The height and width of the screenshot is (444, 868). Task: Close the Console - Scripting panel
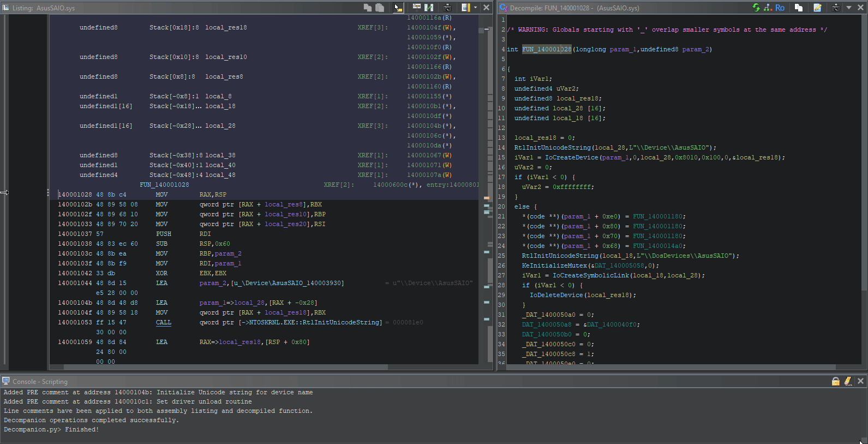(x=860, y=381)
